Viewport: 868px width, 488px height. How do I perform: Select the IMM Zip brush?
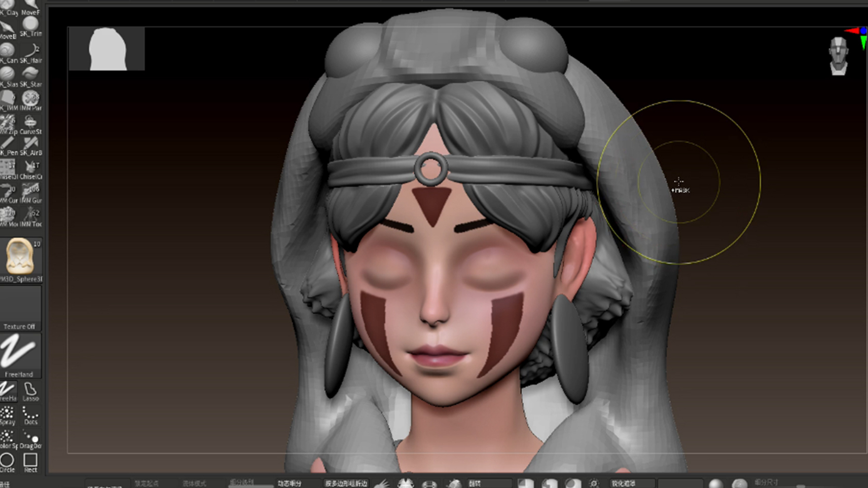pyautogui.click(x=8, y=125)
